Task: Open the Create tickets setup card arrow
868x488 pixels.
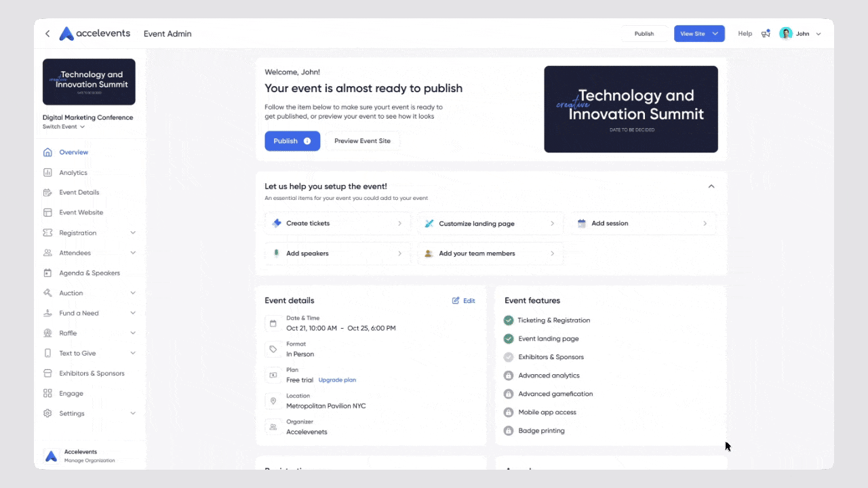Action: tap(399, 224)
